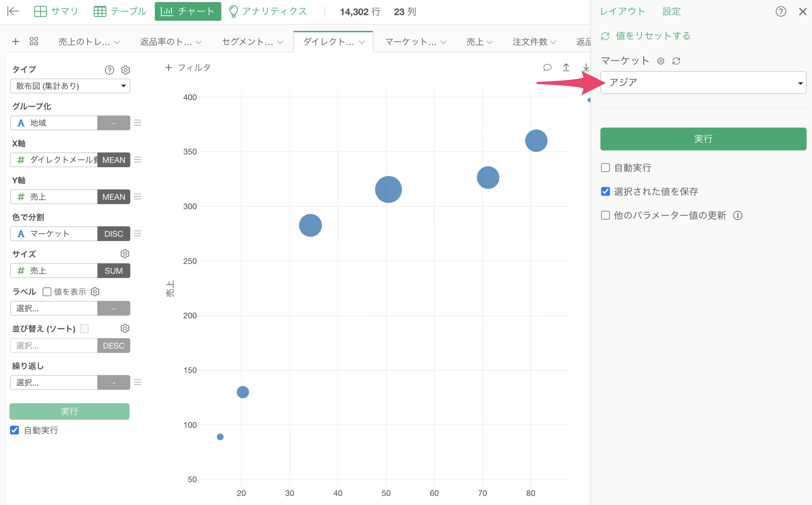The image size is (812, 505).
Task: Click the info icon next to 他のパラメーター値の更新
Action: (x=738, y=215)
